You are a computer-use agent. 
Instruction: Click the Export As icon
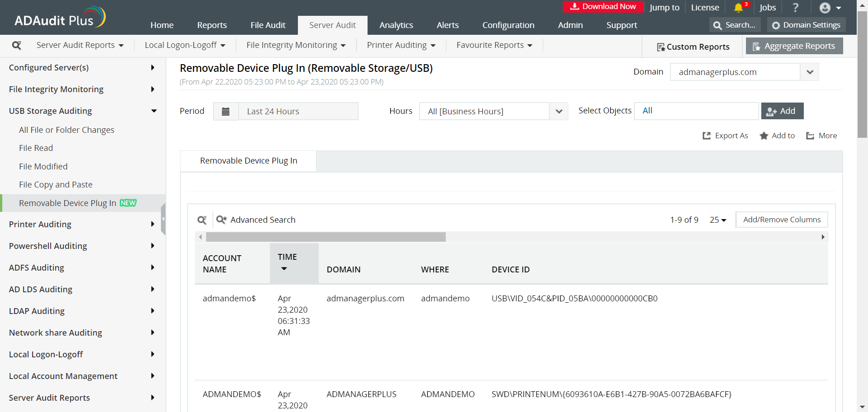tap(707, 136)
